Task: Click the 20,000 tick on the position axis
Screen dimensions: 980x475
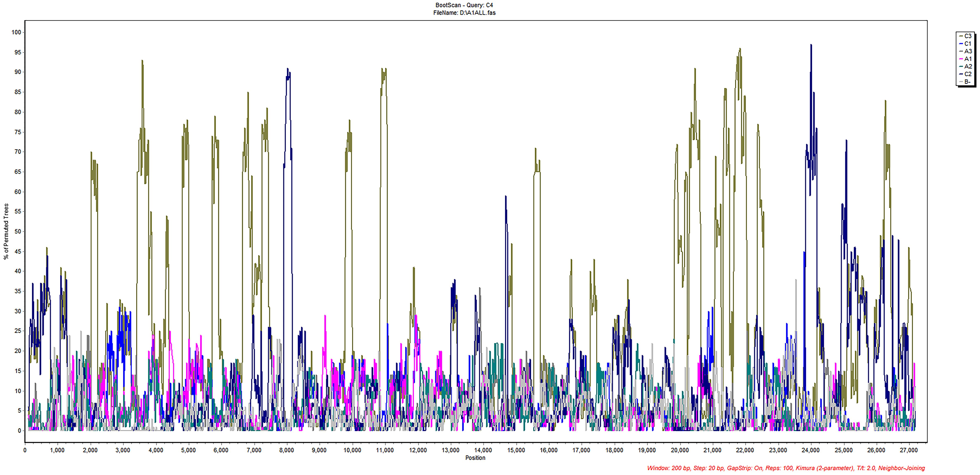Action: click(680, 450)
